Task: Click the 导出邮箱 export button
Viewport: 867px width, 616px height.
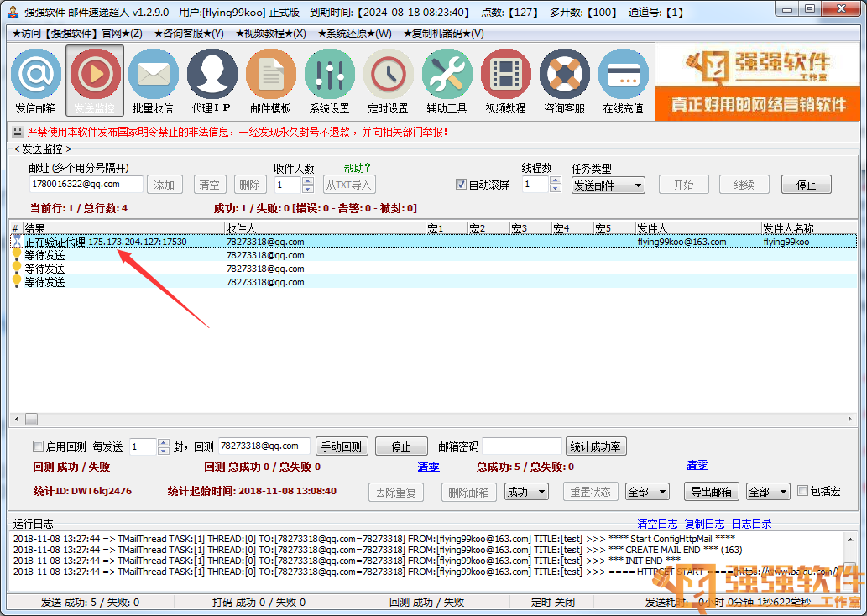Action: [x=712, y=492]
